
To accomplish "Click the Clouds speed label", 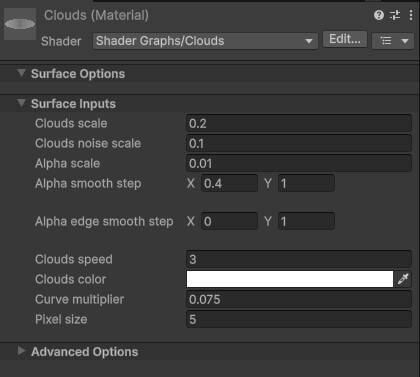I will (x=74, y=260).
